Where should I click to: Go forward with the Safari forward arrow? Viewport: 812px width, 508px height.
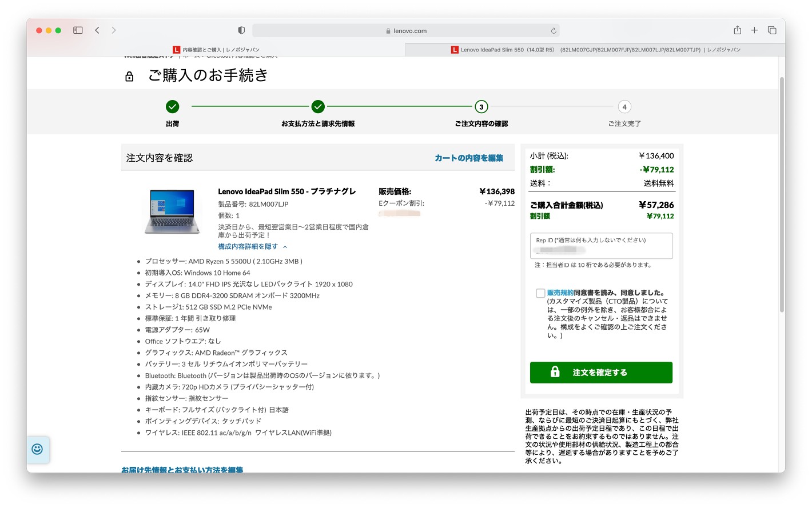(114, 30)
